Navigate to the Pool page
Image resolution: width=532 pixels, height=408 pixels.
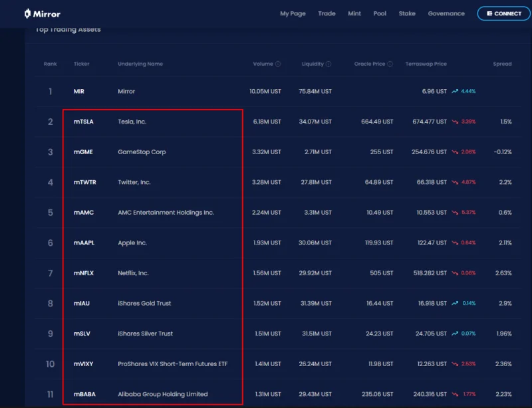coord(380,13)
